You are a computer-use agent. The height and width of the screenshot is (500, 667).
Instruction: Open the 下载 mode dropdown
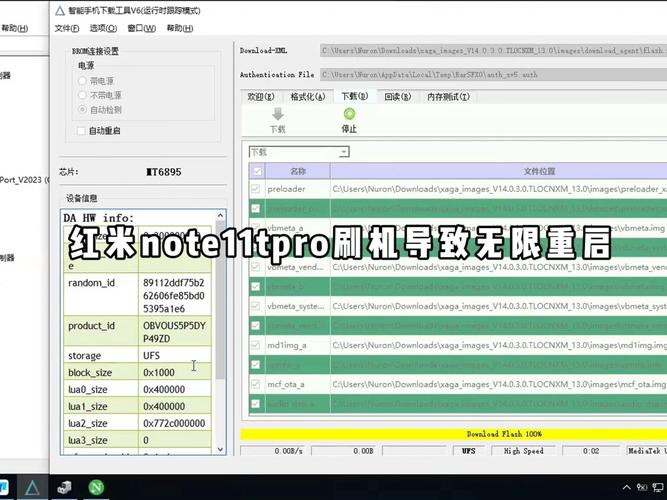[x=299, y=152]
